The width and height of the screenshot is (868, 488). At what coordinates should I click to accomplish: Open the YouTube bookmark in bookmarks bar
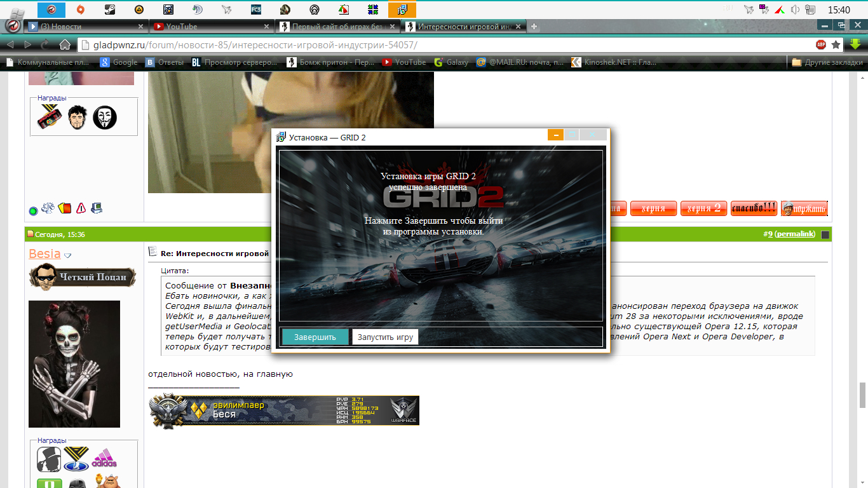point(404,62)
